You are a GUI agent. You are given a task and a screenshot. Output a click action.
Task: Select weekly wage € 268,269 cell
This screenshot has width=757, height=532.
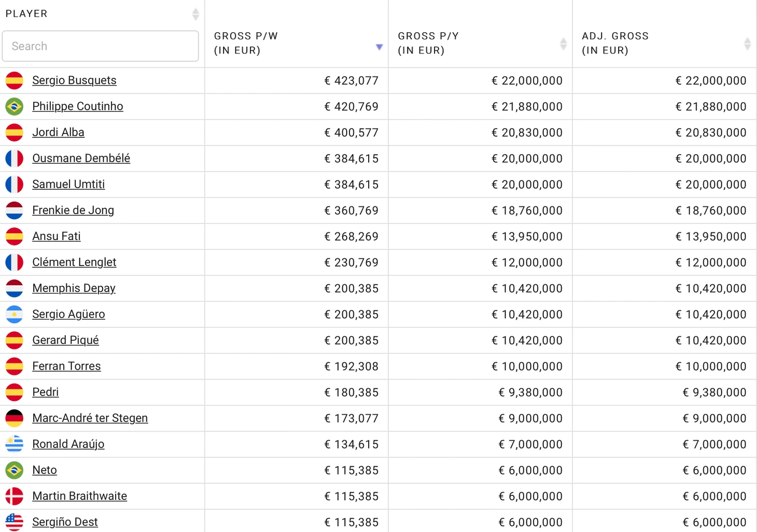tap(297, 236)
